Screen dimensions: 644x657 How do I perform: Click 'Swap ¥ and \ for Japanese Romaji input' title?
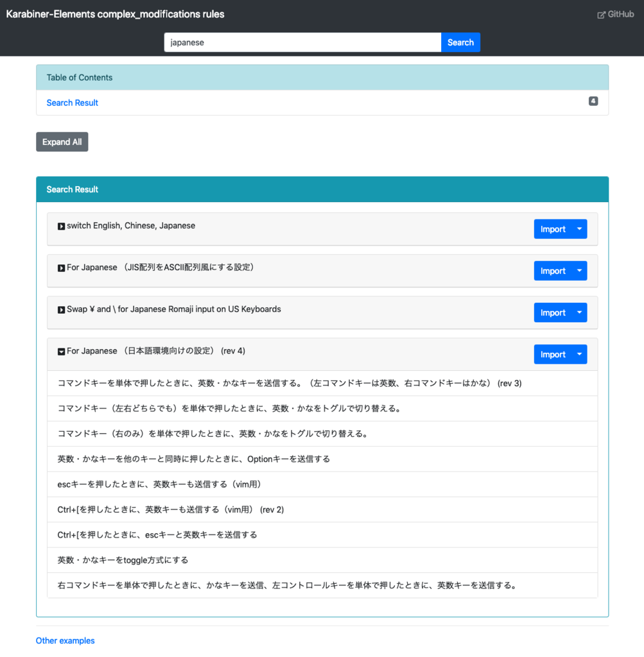(174, 309)
